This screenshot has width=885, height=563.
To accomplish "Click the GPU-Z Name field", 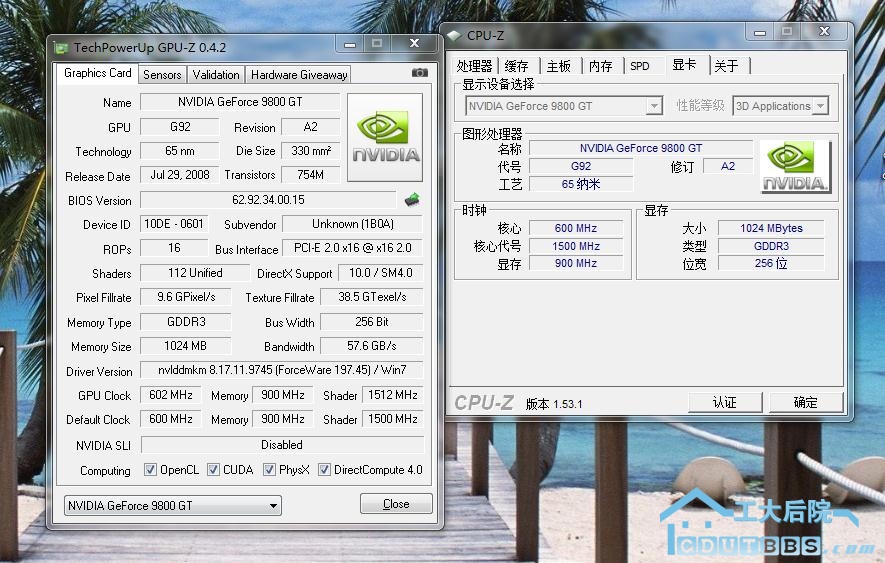I will click(240, 102).
